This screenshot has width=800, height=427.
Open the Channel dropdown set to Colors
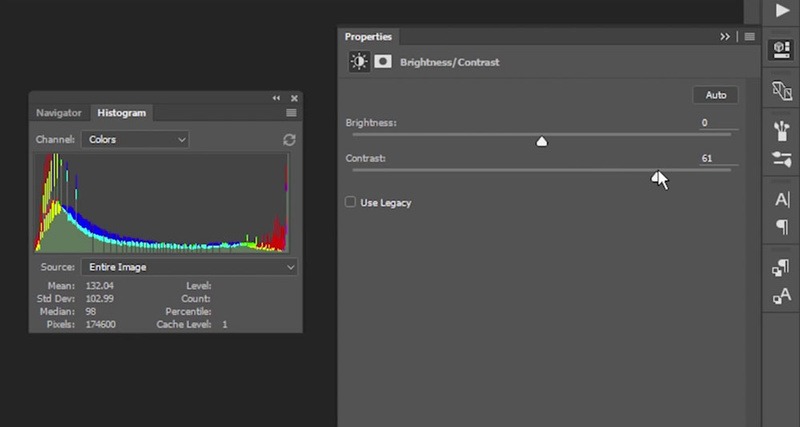tap(135, 140)
